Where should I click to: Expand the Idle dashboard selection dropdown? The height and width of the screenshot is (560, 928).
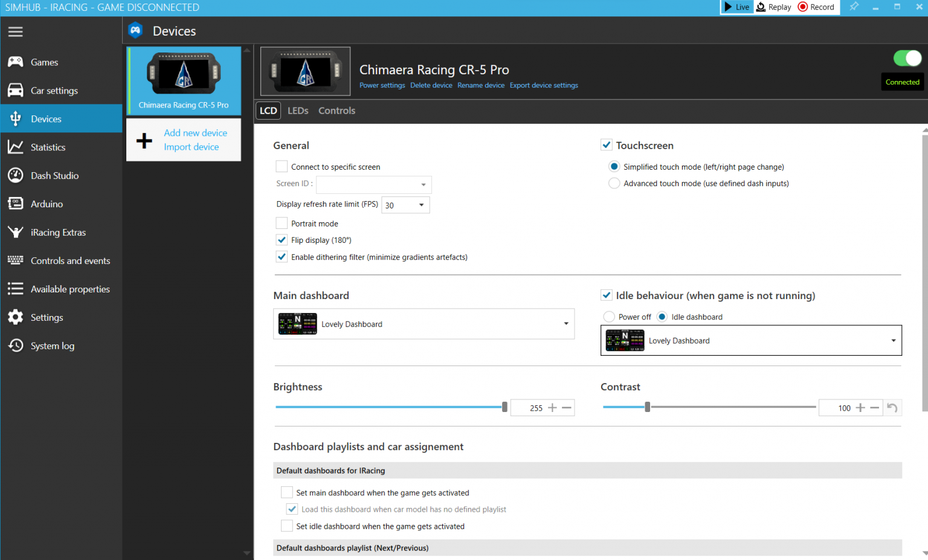pos(893,341)
